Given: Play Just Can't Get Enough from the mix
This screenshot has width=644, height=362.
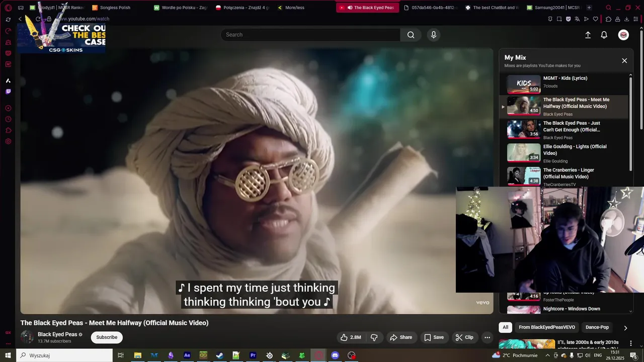Looking at the screenshot, I should tap(563, 130).
